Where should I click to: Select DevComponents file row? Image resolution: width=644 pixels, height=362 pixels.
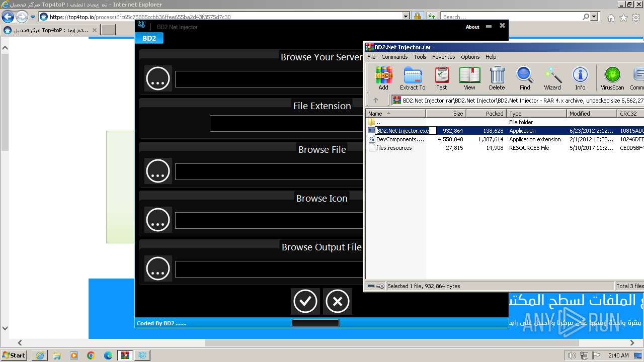(505, 139)
